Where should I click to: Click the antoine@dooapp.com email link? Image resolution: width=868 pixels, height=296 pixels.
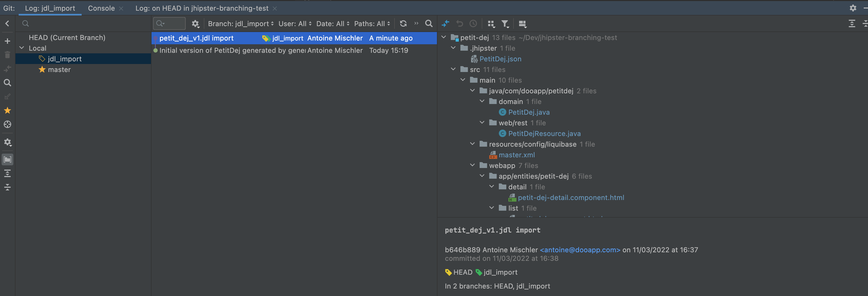point(580,250)
